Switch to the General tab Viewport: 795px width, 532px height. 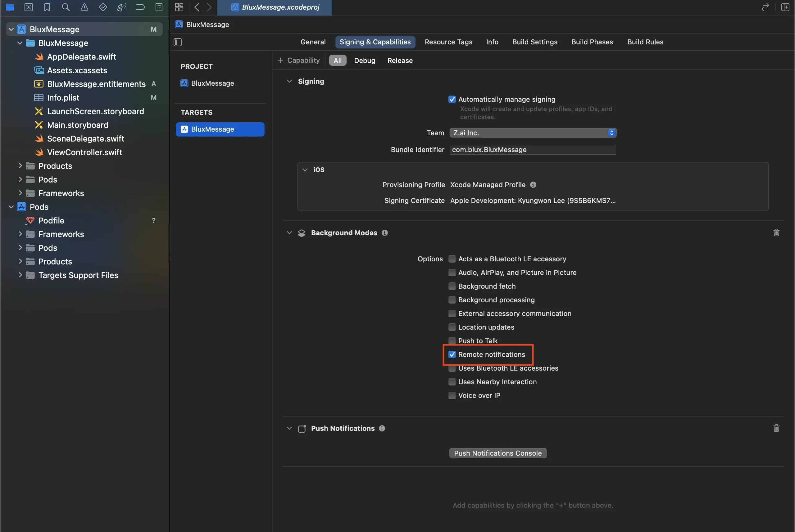click(313, 42)
